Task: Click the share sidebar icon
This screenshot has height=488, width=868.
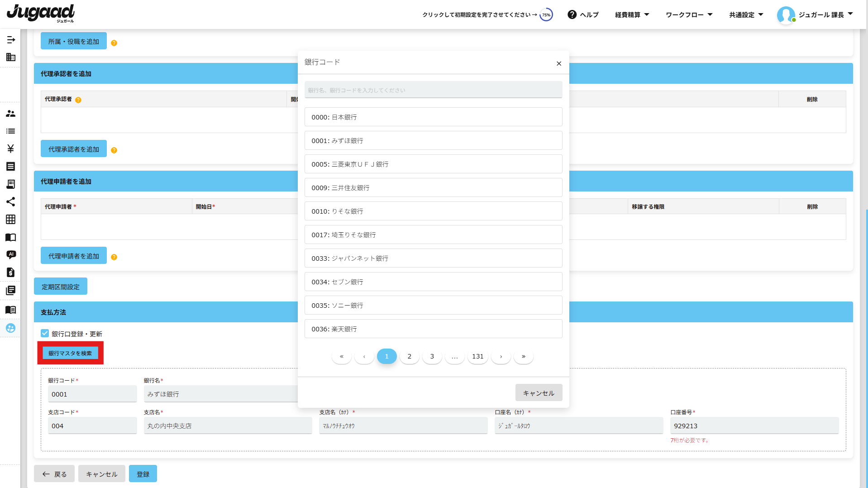Action: pyautogui.click(x=10, y=202)
